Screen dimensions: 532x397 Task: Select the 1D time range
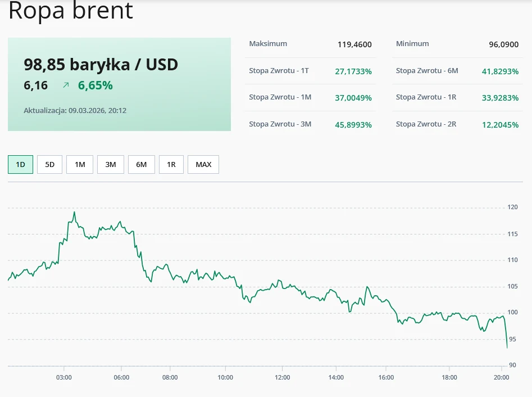coord(20,164)
